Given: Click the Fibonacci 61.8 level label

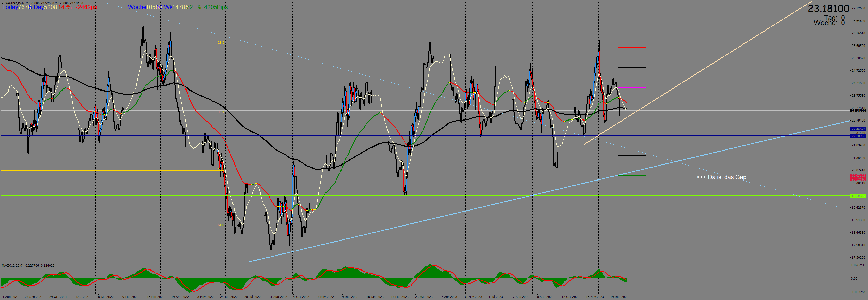Looking at the screenshot, I should coord(220,225).
